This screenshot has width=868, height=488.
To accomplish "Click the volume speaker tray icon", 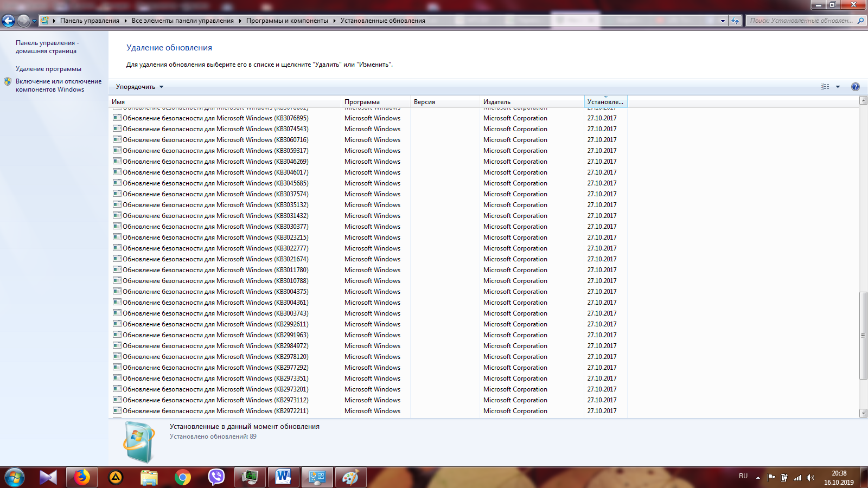I will [810, 478].
